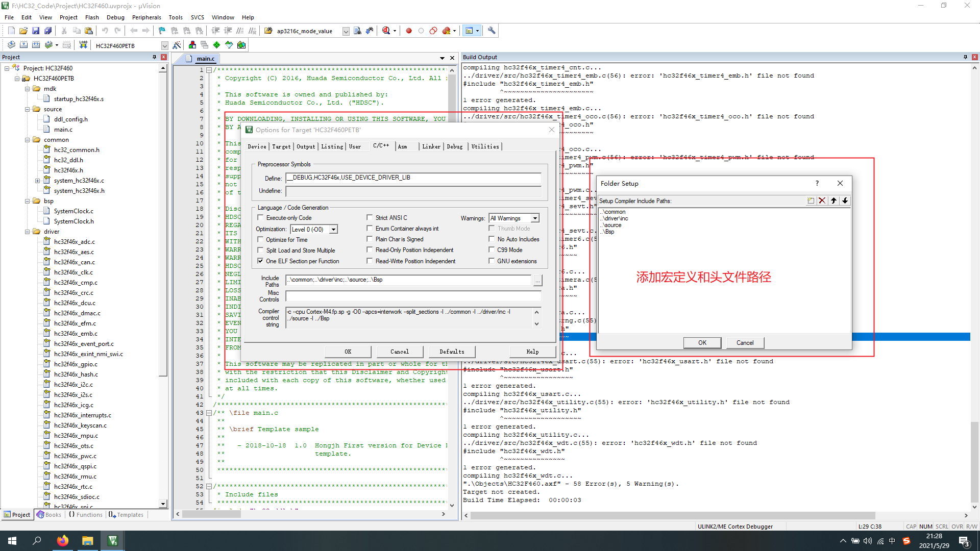Click the Configuration wrench icon

[492, 31]
